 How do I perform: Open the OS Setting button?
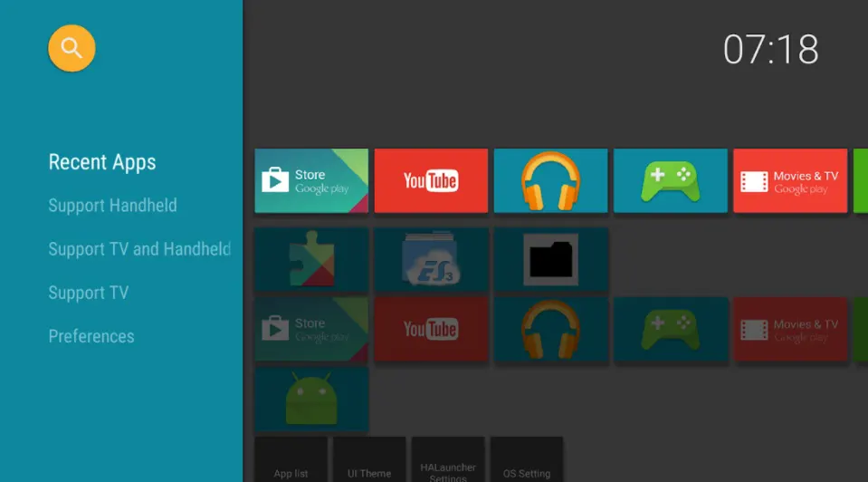pyautogui.click(x=527, y=459)
